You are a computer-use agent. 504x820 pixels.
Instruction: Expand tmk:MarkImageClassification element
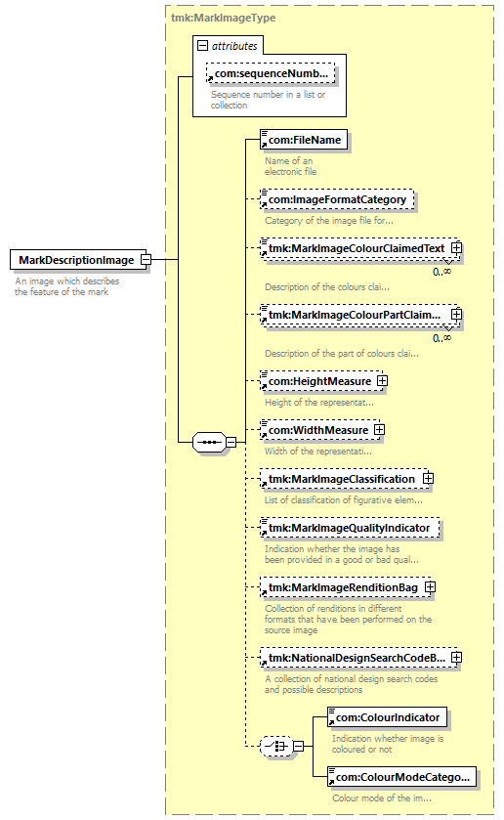coord(428,479)
